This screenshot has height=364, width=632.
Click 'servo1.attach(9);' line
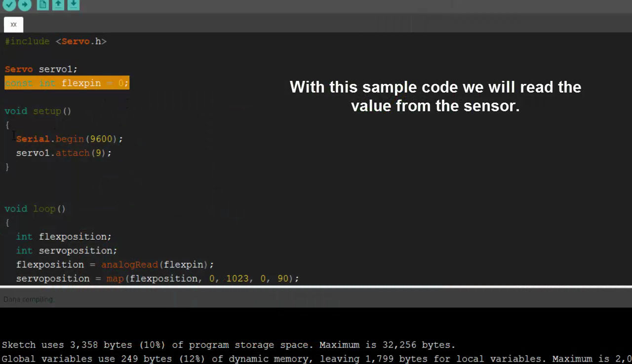coord(64,153)
